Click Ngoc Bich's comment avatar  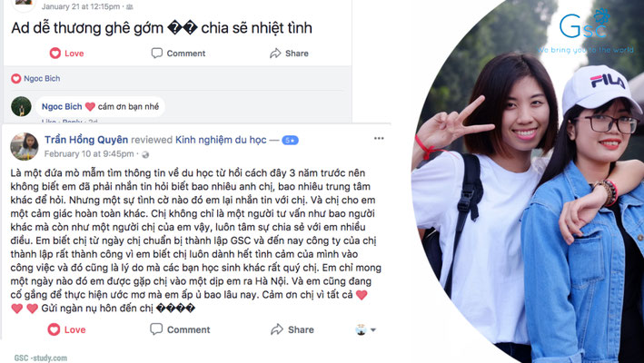click(x=21, y=107)
